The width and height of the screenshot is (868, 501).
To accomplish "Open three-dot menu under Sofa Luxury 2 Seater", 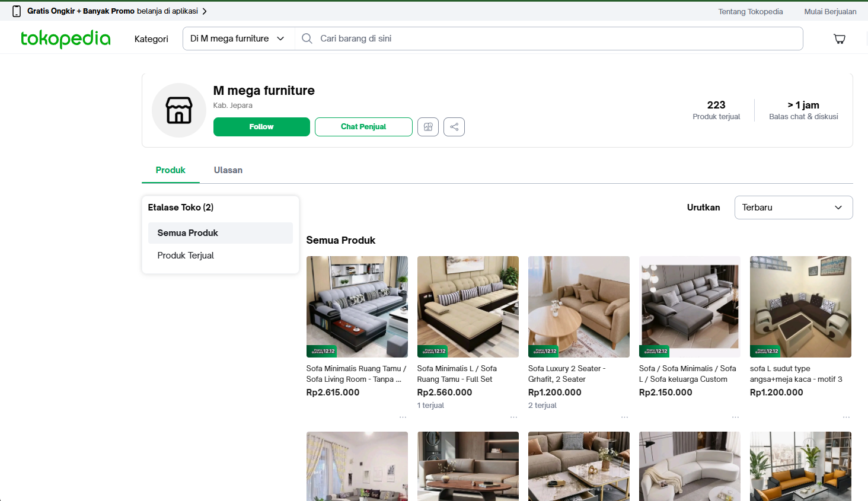I will [624, 417].
